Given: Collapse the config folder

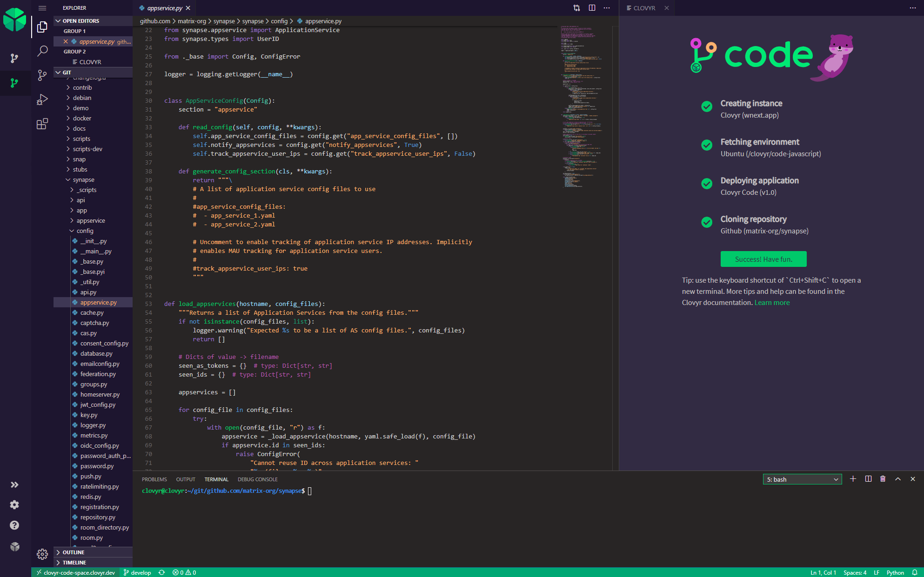Looking at the screenshot, I should pos(85,231).
